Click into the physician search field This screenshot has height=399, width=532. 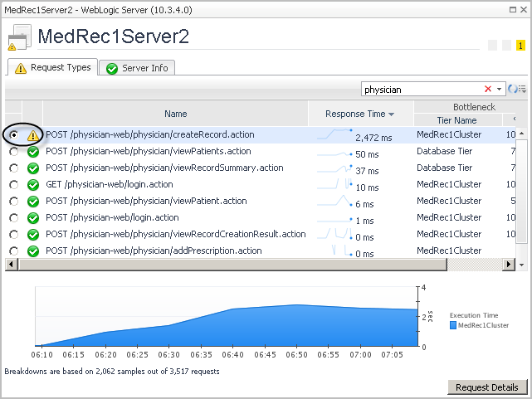[x=419, y=89]
